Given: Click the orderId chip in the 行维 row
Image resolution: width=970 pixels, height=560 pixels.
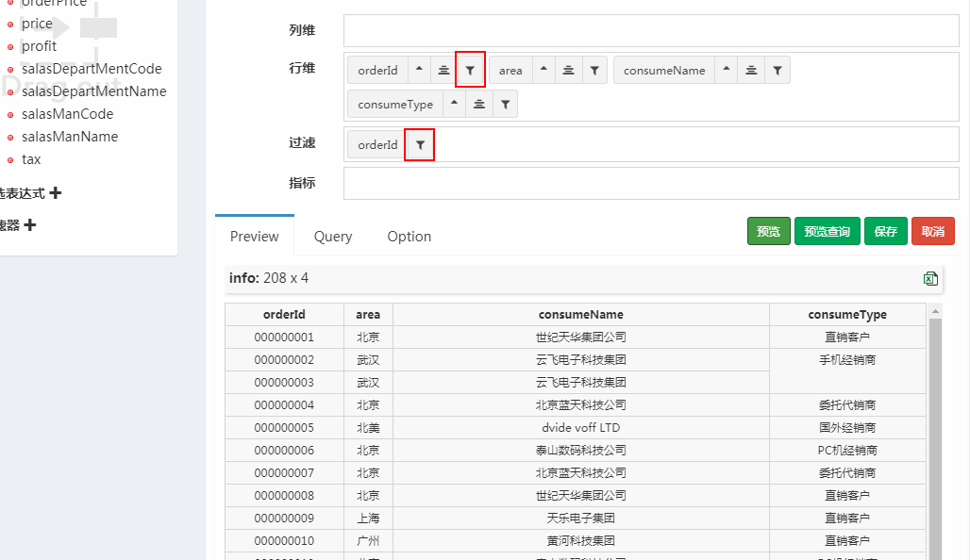Looking at the screenshot, I should [377, 70].
